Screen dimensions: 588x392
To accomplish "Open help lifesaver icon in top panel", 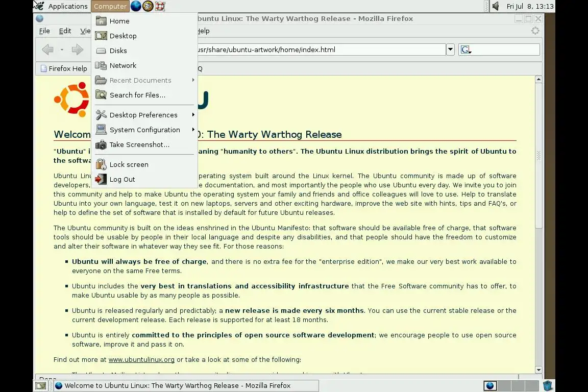I will pyautogui.click(x=160, y=6).
